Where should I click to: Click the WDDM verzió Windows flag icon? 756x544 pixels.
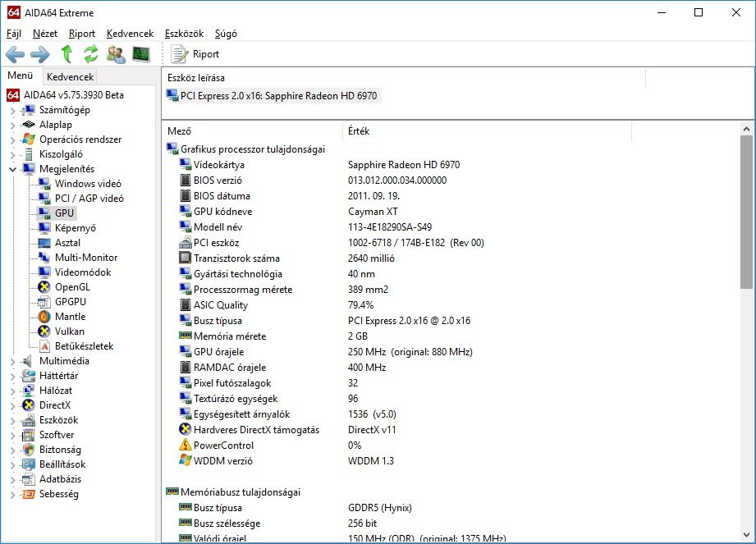186,460
